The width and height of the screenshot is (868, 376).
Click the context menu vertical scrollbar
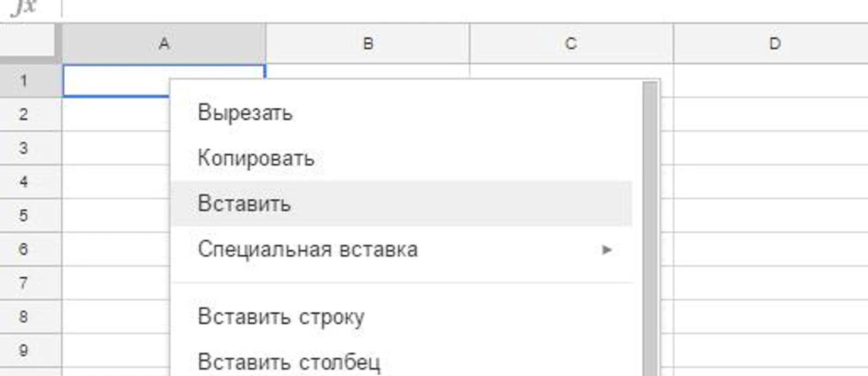[650, 229]
